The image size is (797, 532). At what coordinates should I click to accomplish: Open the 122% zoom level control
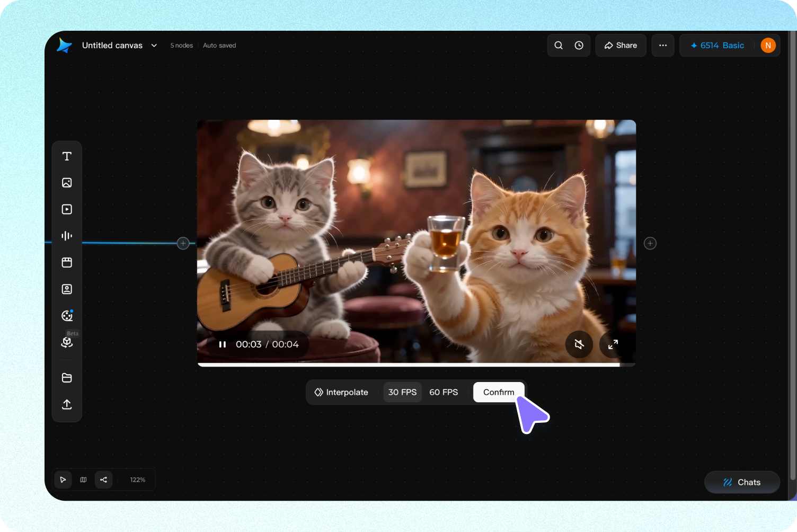[138, 480]
